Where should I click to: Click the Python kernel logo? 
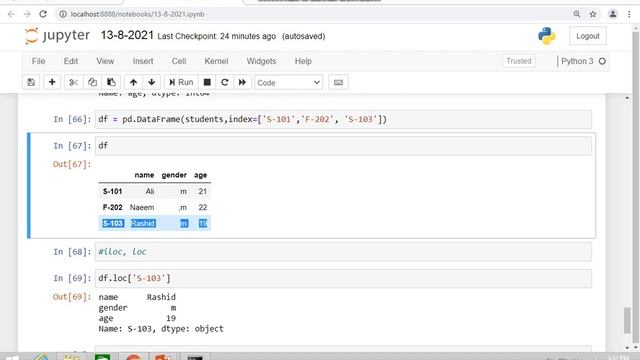pyautogui.click(x=547, y=36)
